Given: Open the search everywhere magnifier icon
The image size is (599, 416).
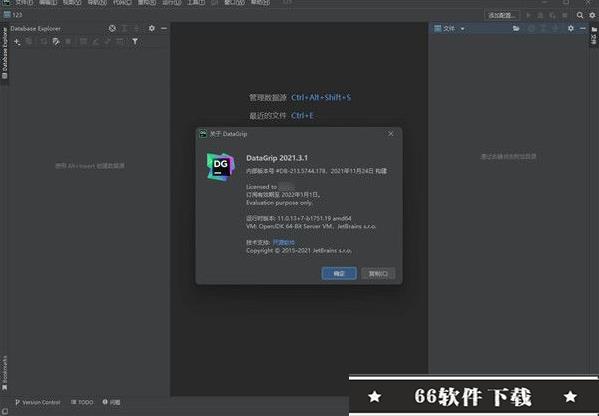Looking at the screenshot, I should point(580,15).
